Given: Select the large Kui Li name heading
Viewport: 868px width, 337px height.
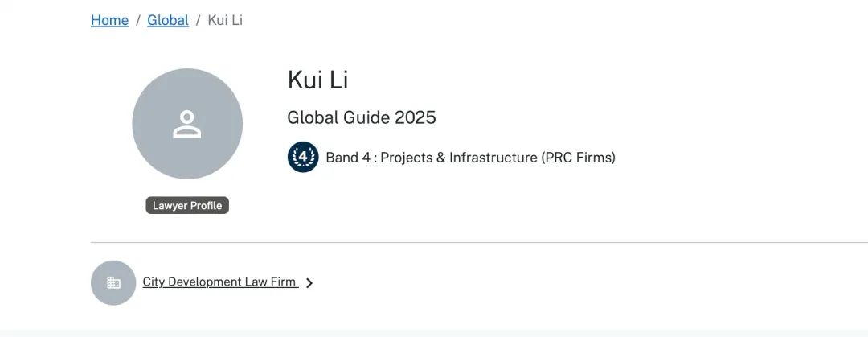Looking at the screenshot, I should click(x=317, y=80).
